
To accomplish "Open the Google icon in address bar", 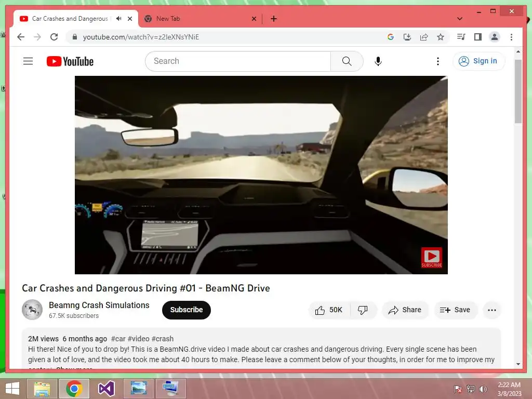I will (391, 37).
